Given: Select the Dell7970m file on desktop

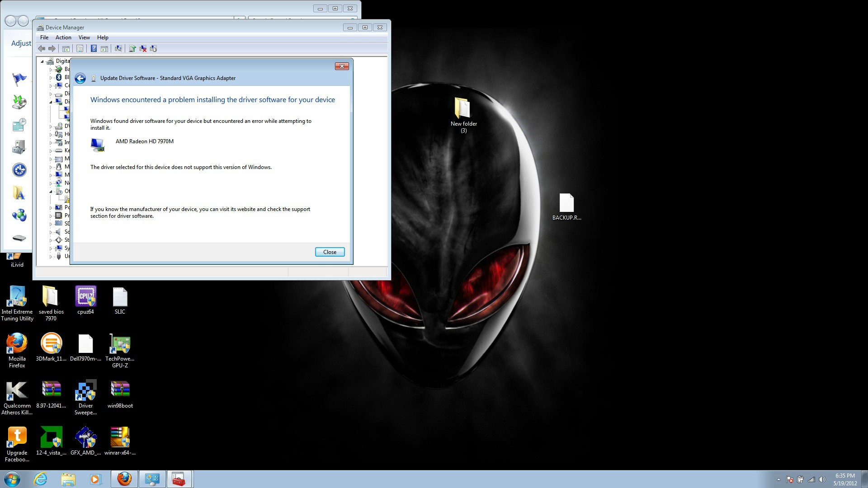Looking at the screenshot, I should tap(85, 347).
